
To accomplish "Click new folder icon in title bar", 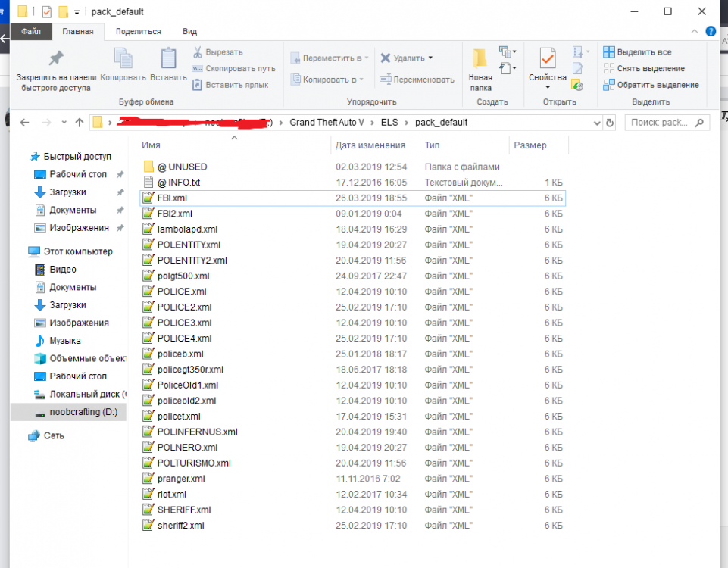I will pyautogui.click(x=63, y=11).
